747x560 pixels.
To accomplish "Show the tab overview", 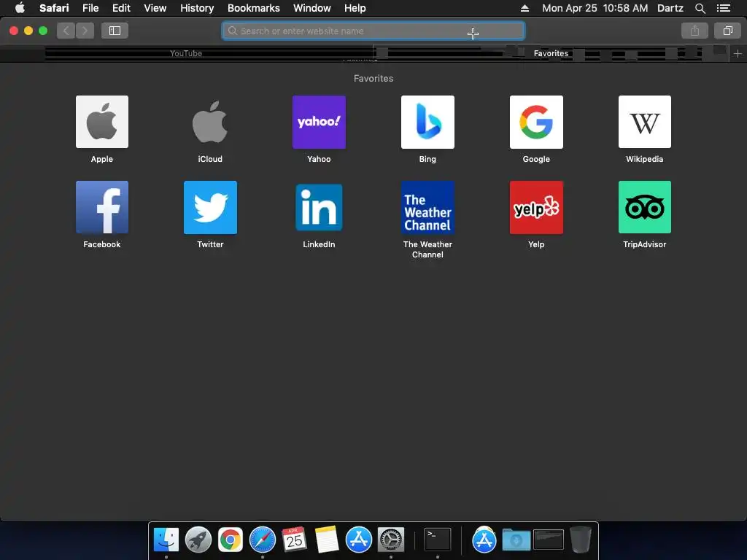I will [x=727, y=31].
